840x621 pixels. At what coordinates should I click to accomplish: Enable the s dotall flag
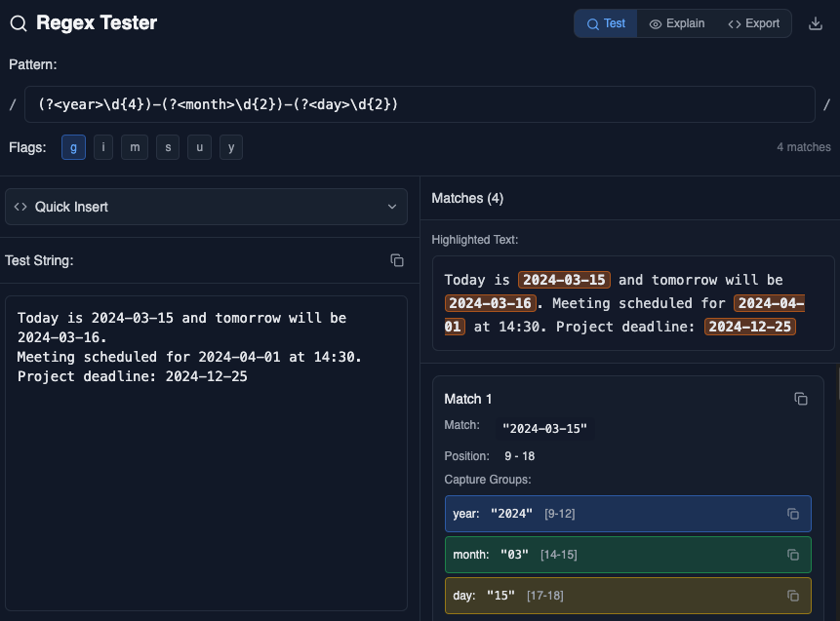click(x=168, y=147)
